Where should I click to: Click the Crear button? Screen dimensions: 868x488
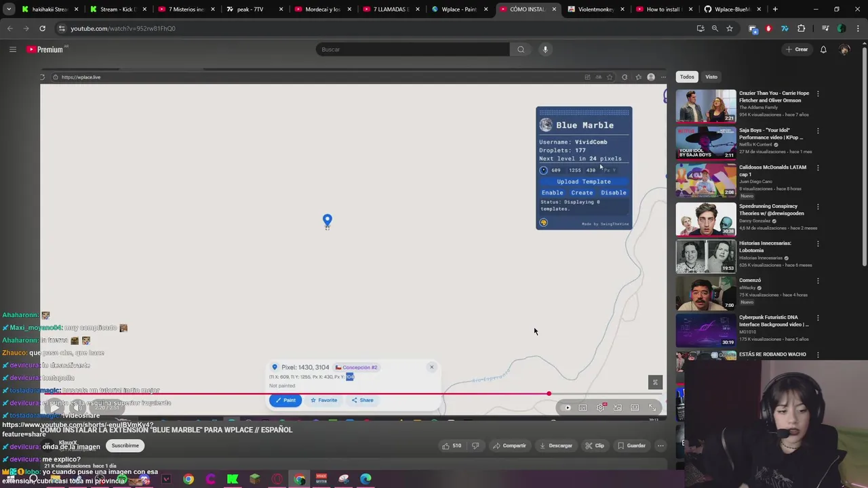797,49
